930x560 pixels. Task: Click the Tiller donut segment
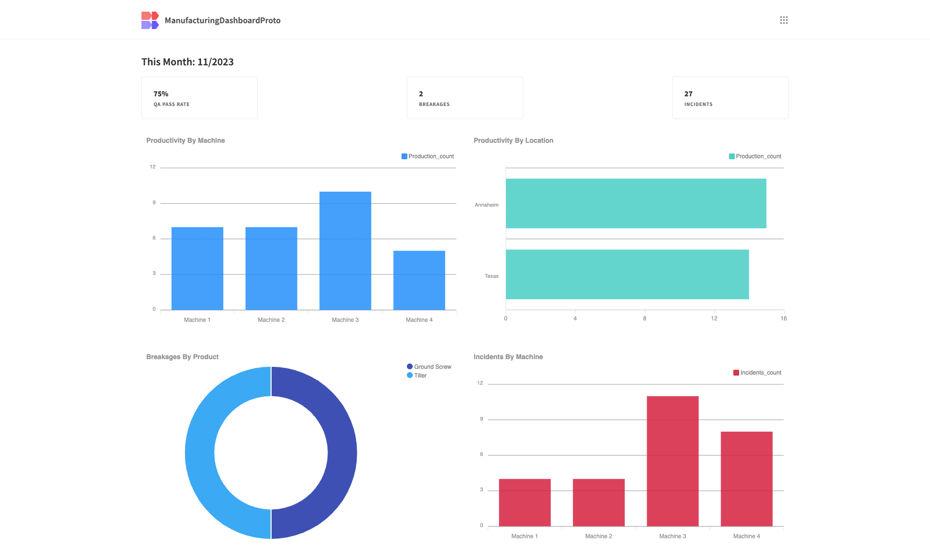pos(200,453)
